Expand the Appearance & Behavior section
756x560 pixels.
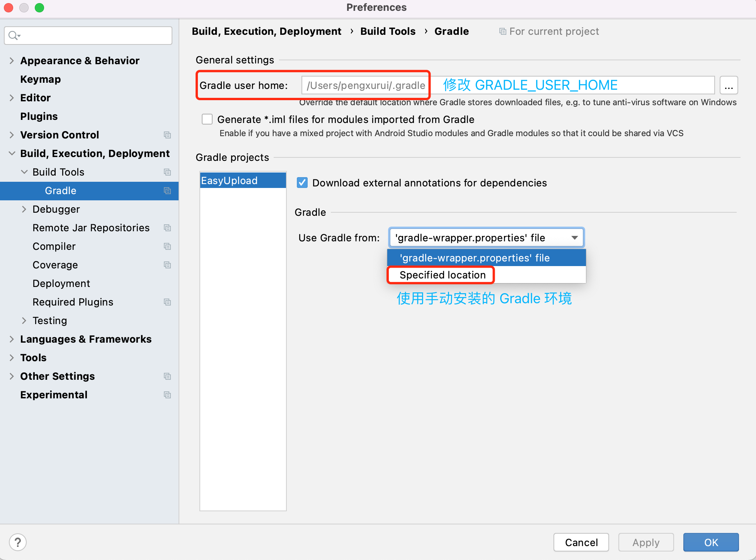tap(12, 61)
